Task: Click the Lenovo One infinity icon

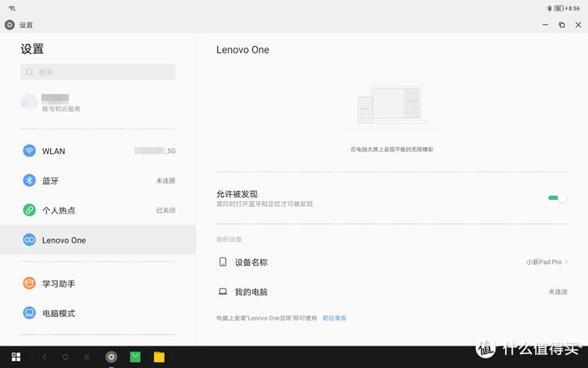Action: pyautogui.click(x=29, y=240)
